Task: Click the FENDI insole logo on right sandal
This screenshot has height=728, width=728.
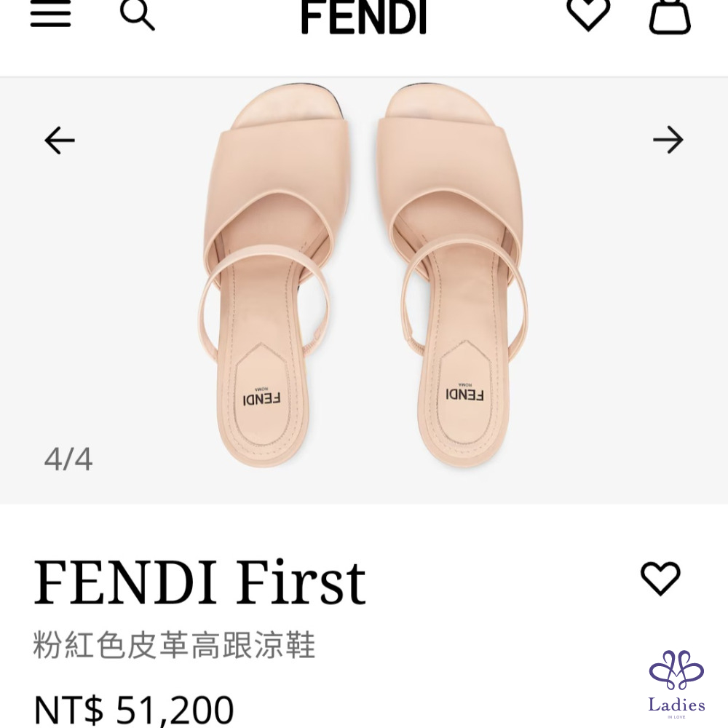Action: pos(465,394)
